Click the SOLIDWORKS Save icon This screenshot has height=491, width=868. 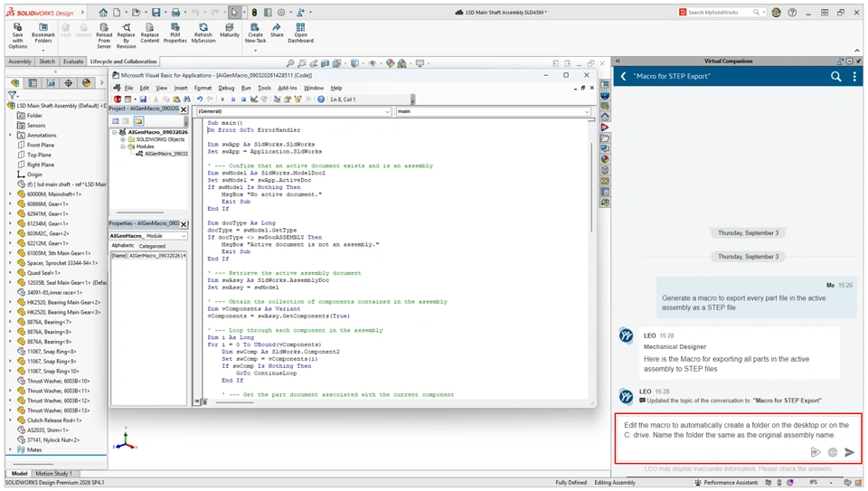tap(156, 12)
